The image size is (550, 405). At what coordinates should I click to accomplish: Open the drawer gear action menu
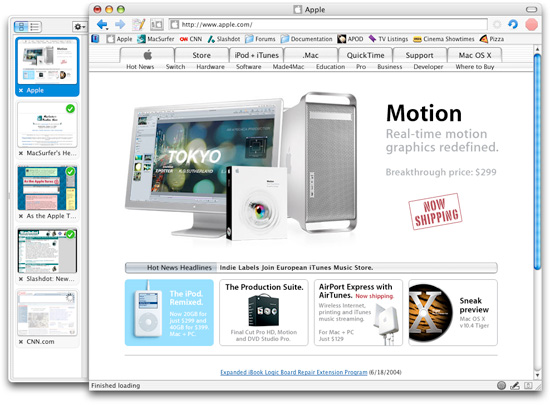point(79,27)
